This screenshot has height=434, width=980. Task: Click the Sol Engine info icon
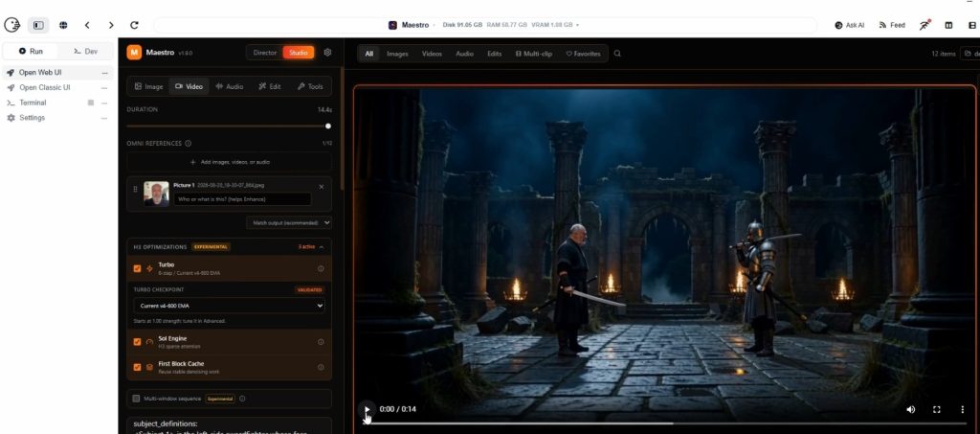(x=321, y=342)
